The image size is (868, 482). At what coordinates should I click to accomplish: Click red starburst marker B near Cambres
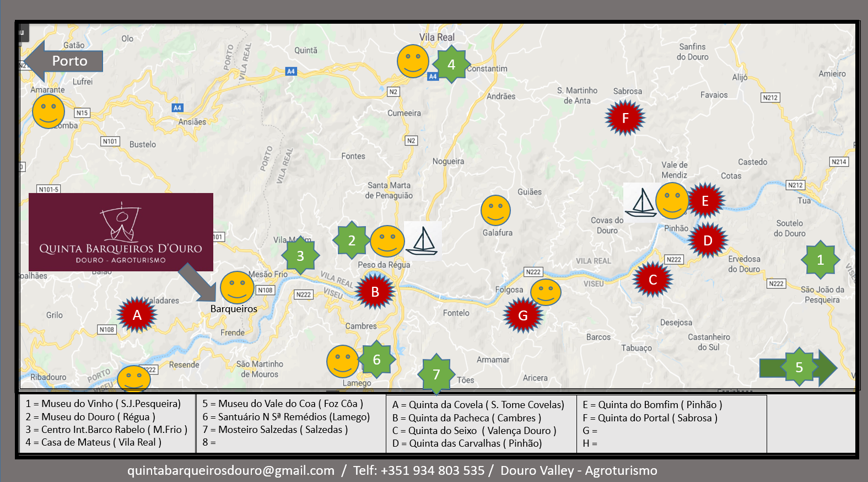375,292
